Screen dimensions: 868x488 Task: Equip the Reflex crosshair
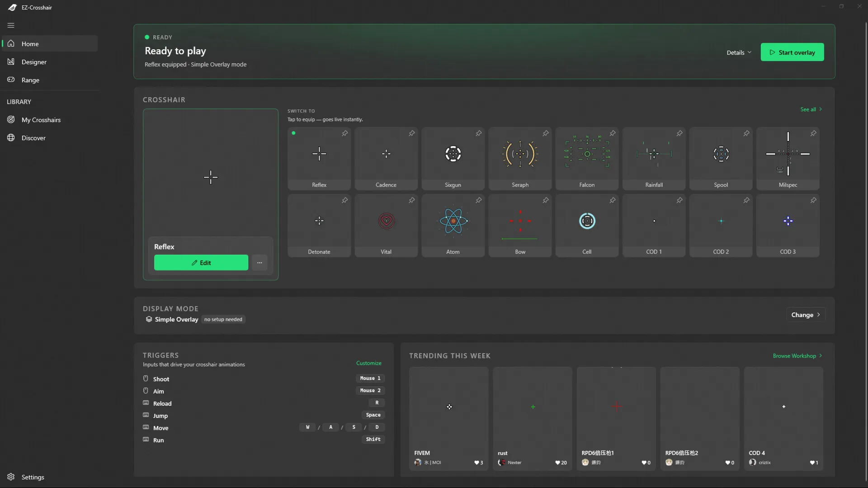[319, 159]
